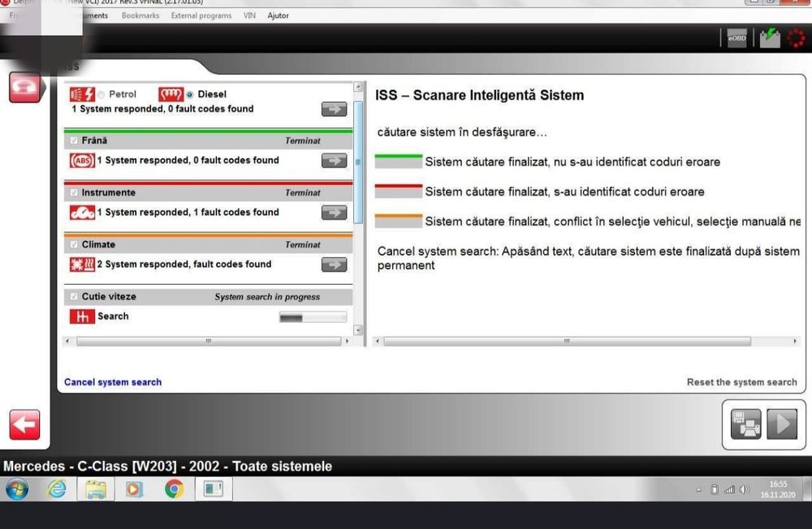812x529 pixels.
Task: Open Google Chrome from taskbar
Action: [174, 488]
